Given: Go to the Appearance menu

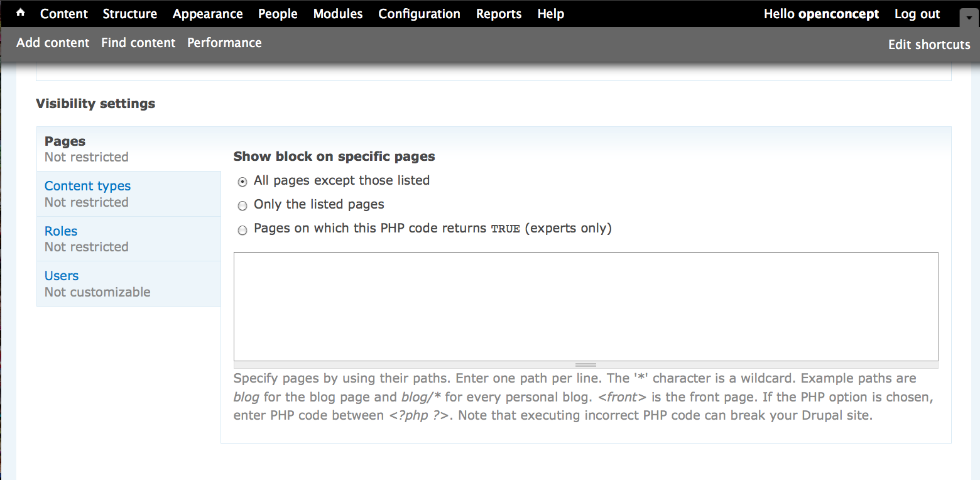Looking at the screenshot, I should click(x=207, y=14).
